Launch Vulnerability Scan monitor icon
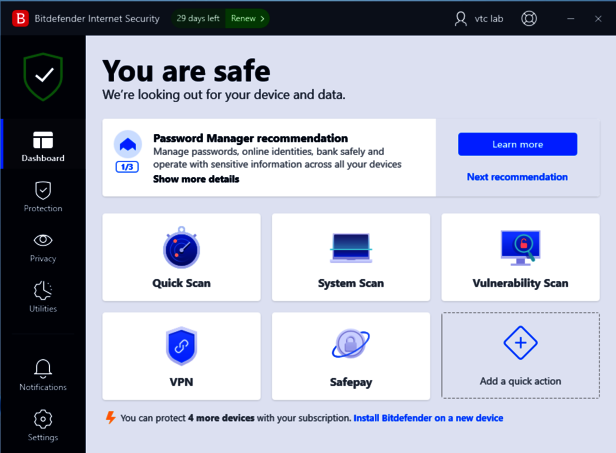Image resolution: width=616 pixels, height=453 pixels. coord(520,246)
